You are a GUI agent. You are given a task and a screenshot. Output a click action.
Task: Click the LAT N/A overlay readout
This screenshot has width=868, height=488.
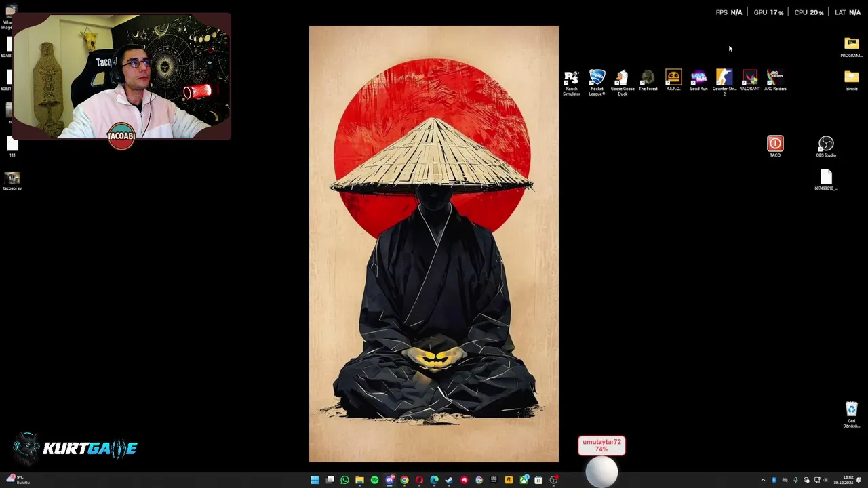(x=848, y=12)
